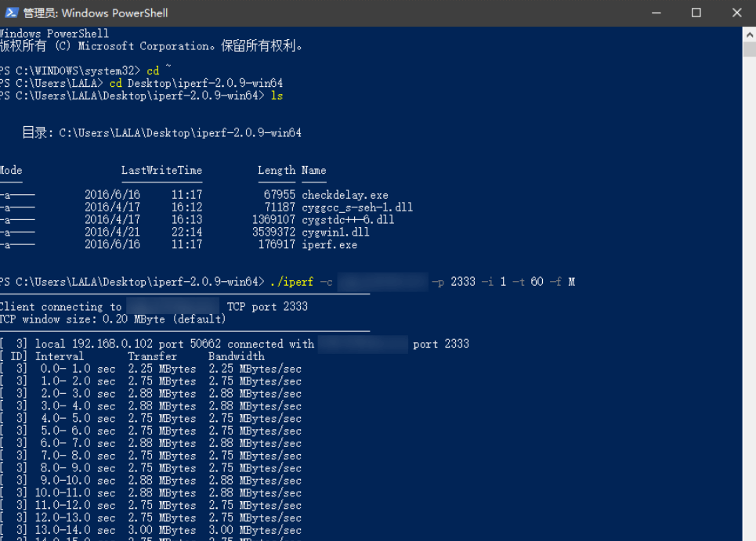The image size is (756, 541).
Task: Click the Mode column header
Action: (11, 170)
